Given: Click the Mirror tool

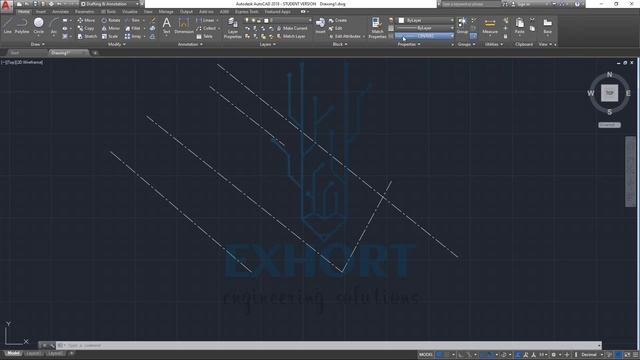Looking at the screenshot, I should (x=111, y=28).
